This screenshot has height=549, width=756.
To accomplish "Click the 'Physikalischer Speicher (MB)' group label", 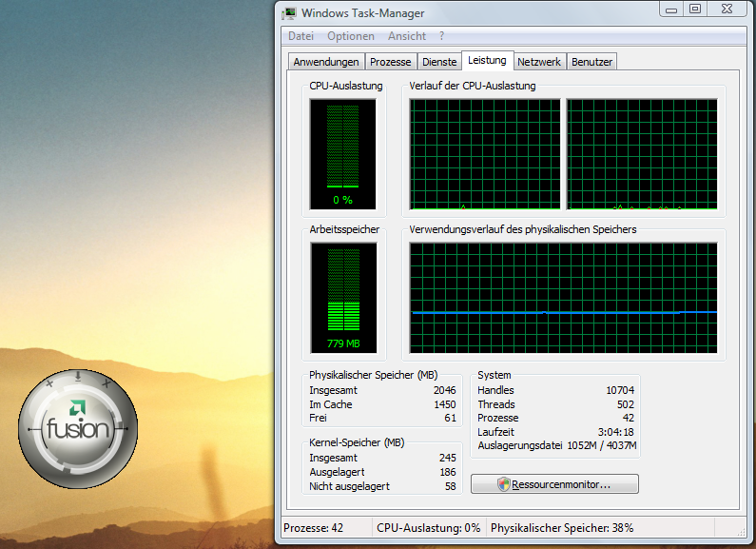I will [373, 375].
